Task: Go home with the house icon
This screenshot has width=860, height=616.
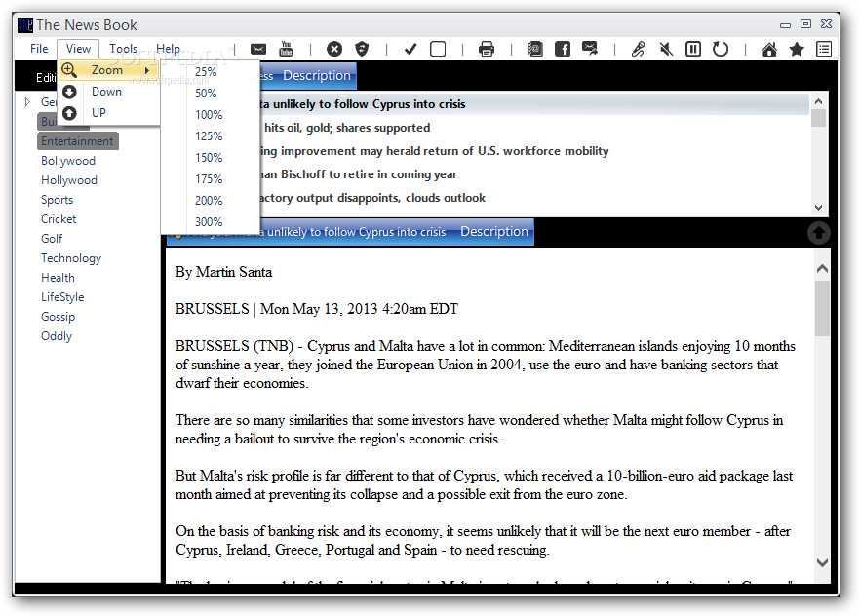Action: 769,50
